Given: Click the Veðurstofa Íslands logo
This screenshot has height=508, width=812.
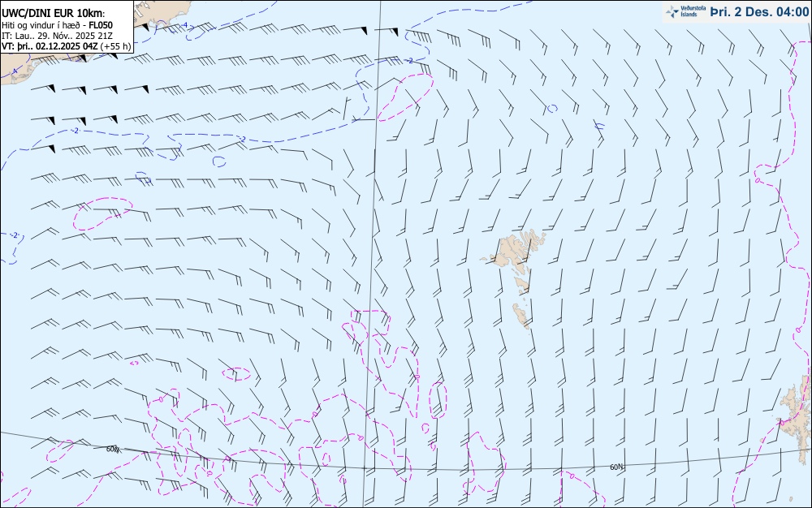Looking at the screenshot, I should coord(685,11).
